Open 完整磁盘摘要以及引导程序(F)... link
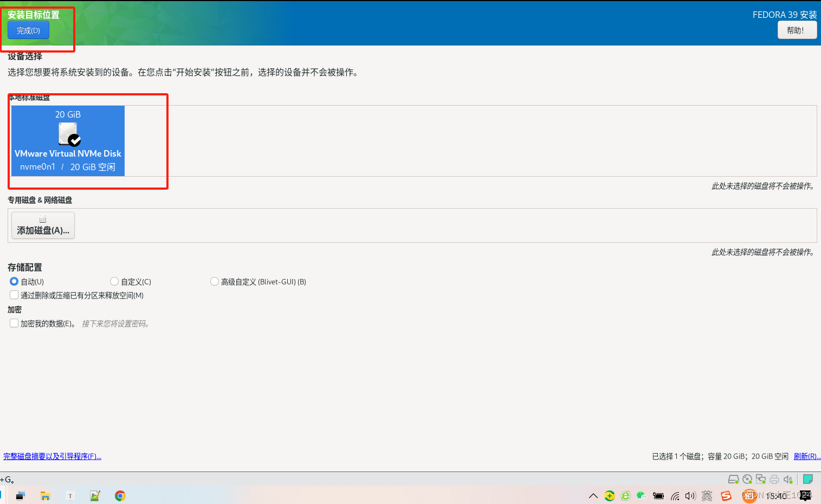This screenshot has width=821, height=504. point(52,456)
